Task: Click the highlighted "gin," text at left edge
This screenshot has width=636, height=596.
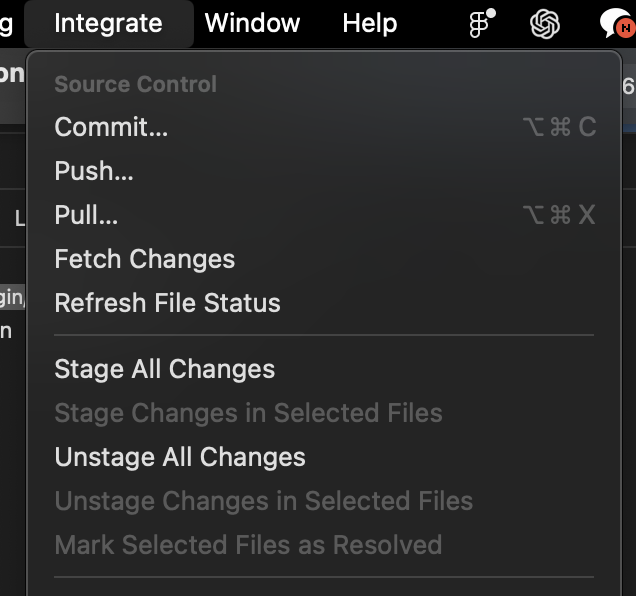Action: [x=12, y=297]
